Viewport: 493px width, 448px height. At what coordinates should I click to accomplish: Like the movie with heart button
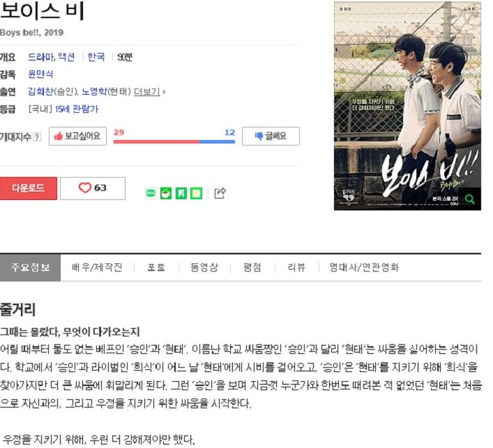point(93,188)
